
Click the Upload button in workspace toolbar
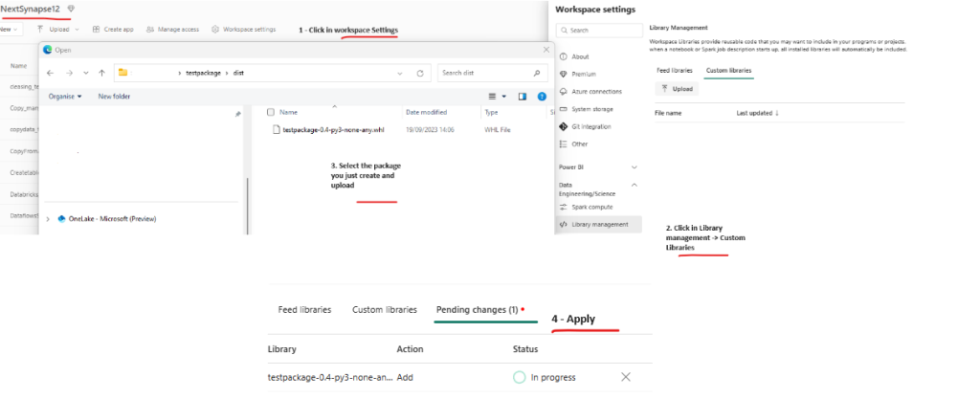(54, 30)
